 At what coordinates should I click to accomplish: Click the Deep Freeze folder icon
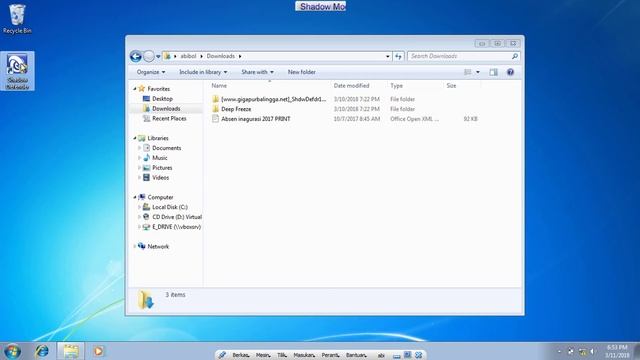tap(216, 109)
